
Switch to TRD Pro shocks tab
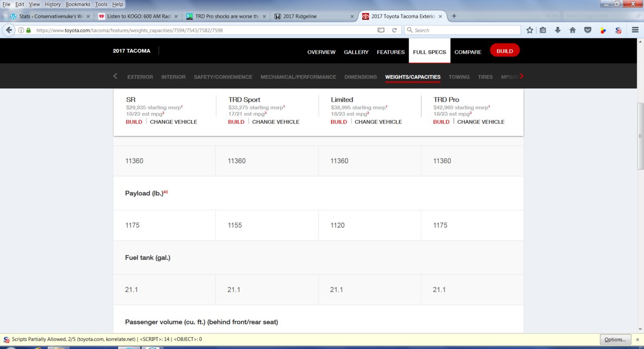225,16
